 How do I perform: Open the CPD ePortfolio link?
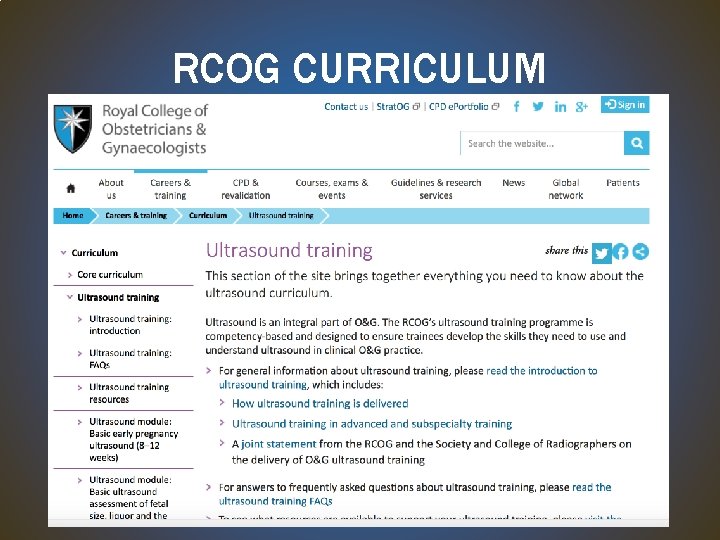464,107
